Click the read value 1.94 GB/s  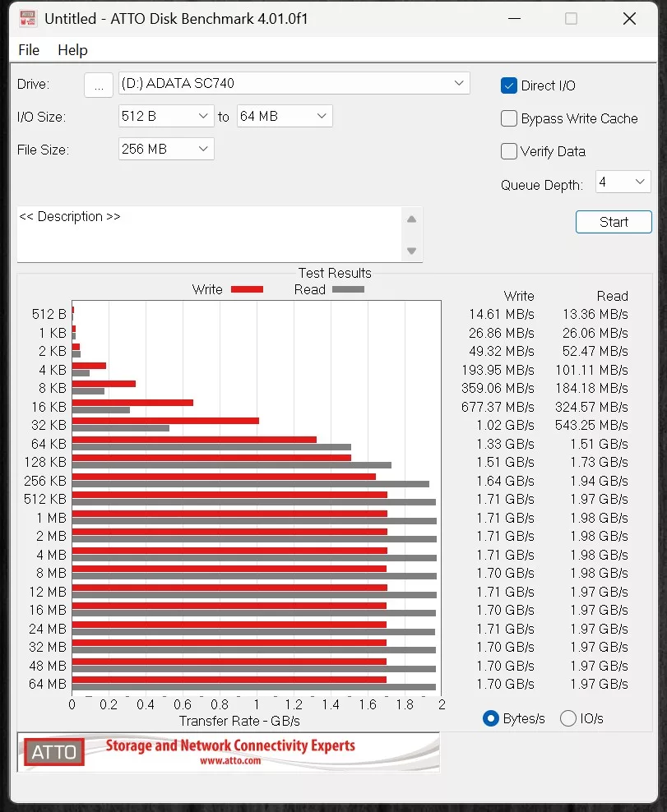[599, 481]
